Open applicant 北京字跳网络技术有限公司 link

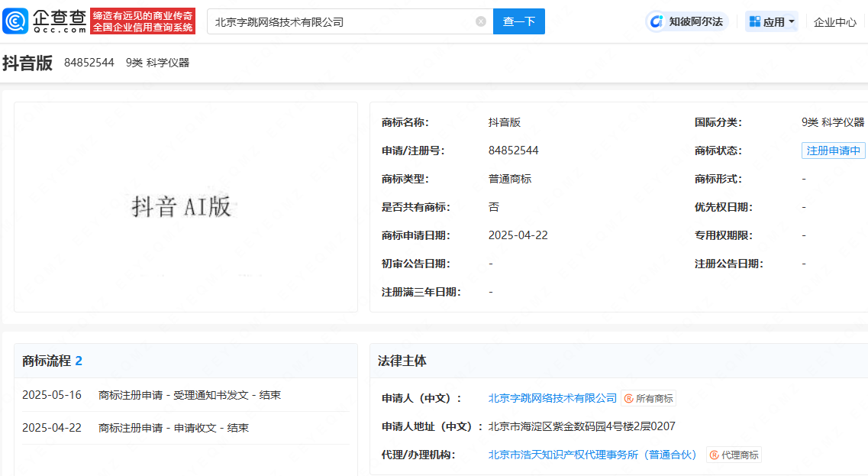(553, 398)
